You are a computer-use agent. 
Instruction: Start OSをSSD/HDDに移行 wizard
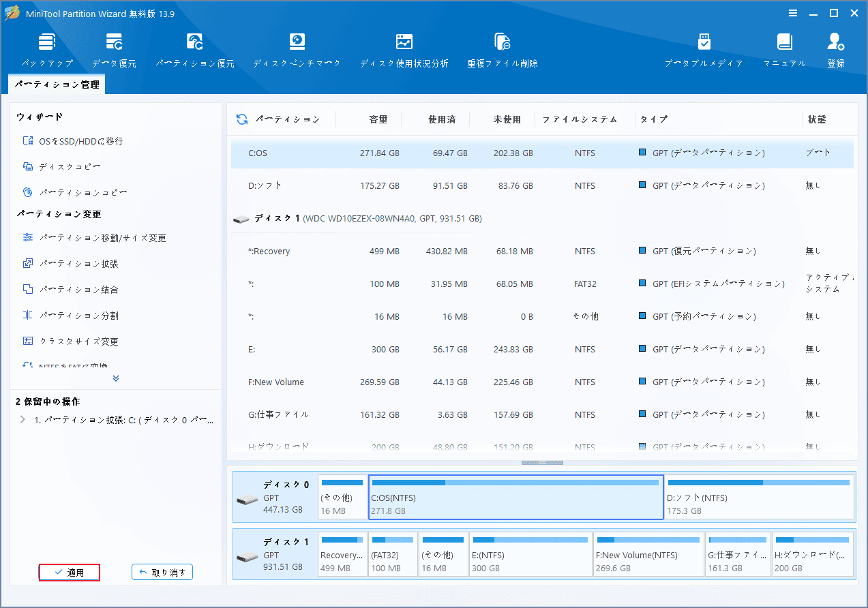[72, 141]
